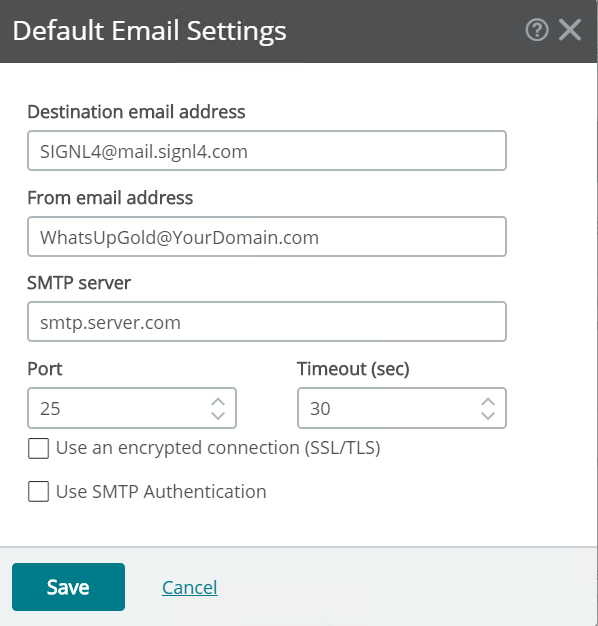Save the email settings

[x=68, y=587]
